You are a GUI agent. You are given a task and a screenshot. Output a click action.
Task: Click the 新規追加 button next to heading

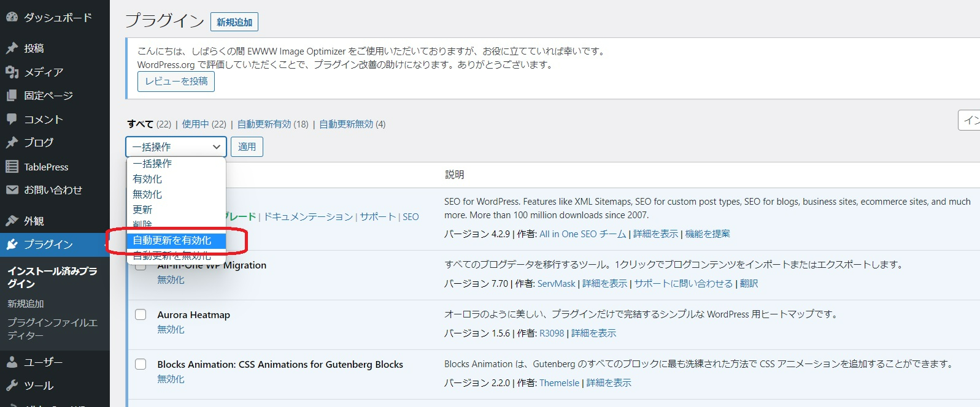click(x=234, y=22)
